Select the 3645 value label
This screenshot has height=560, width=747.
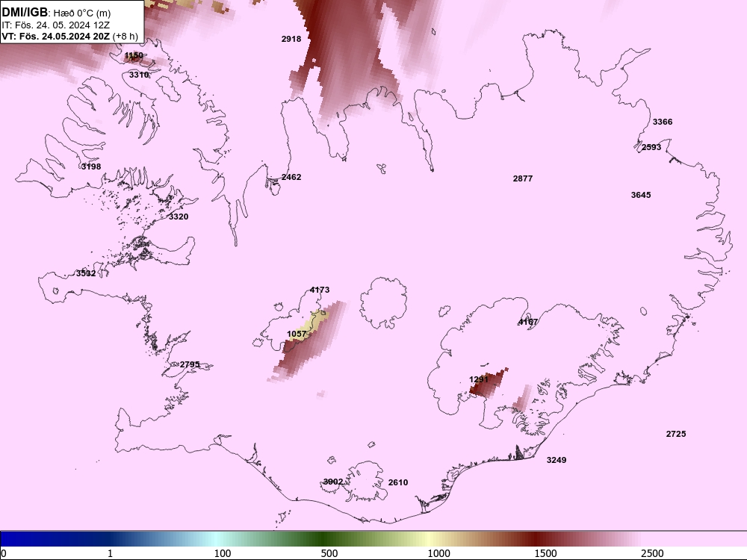(641, 195)
